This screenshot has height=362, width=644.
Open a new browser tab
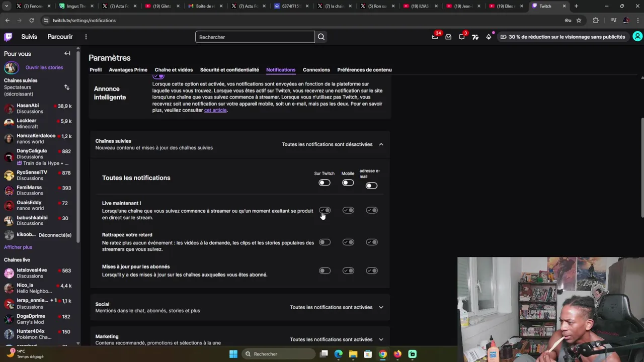(576, 6)
